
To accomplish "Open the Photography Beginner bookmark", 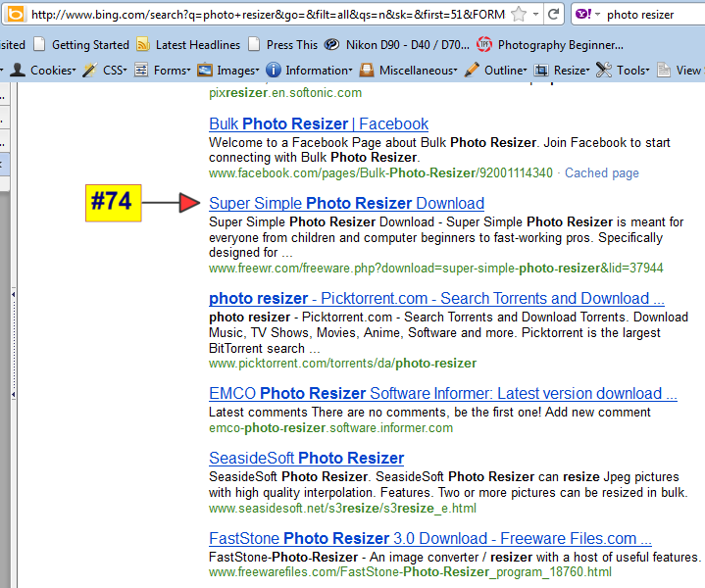I will pyautogui.click(x=561, y=45).
